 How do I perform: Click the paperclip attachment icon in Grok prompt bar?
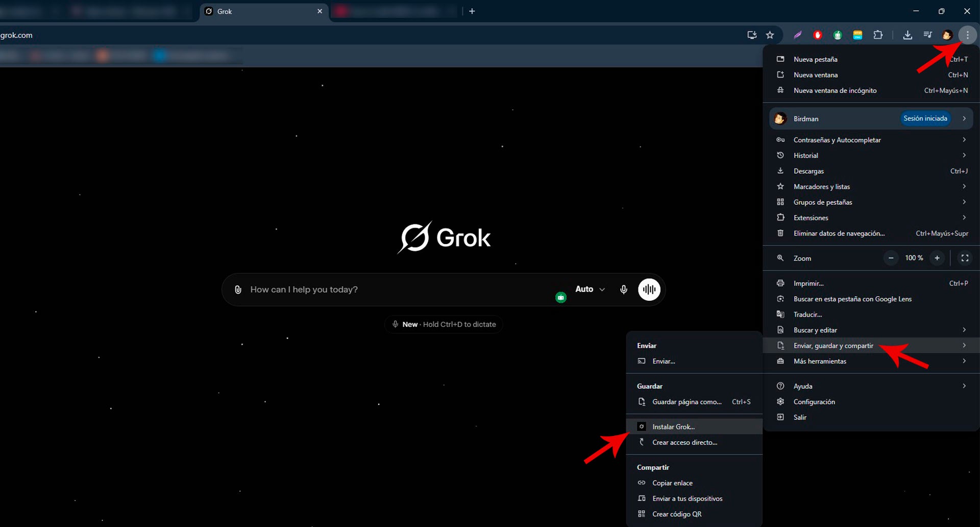[x=237, y=289]
